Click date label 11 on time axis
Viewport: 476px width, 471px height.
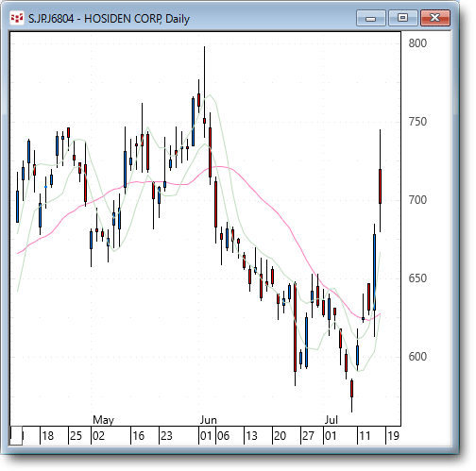(x=365, y=436)
